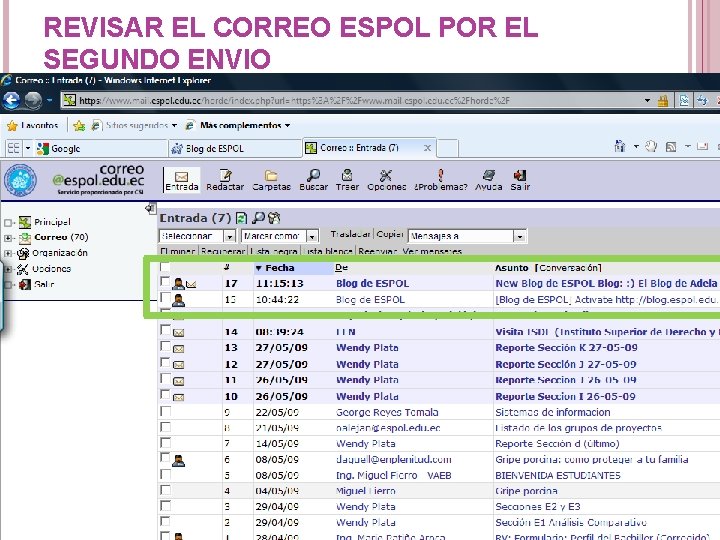Expand the Organización tree node

[8, 253]
